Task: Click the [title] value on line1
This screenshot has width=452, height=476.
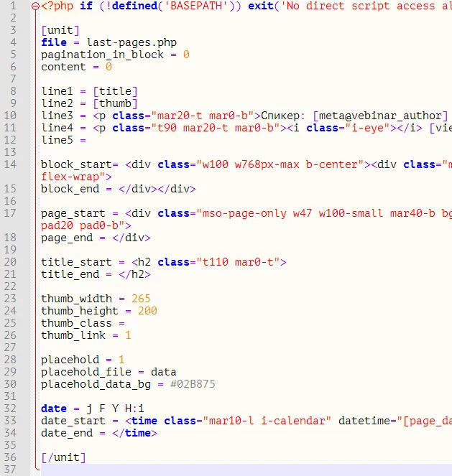Action: pyautogui.click(x=115, y=91)
